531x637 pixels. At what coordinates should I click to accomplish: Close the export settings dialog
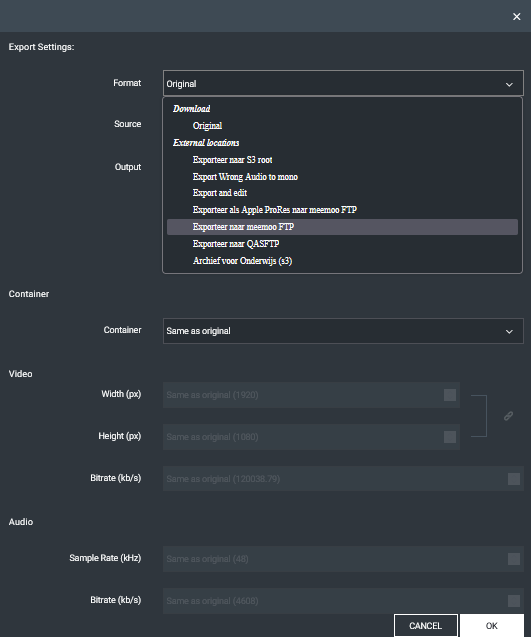(516, 17)
